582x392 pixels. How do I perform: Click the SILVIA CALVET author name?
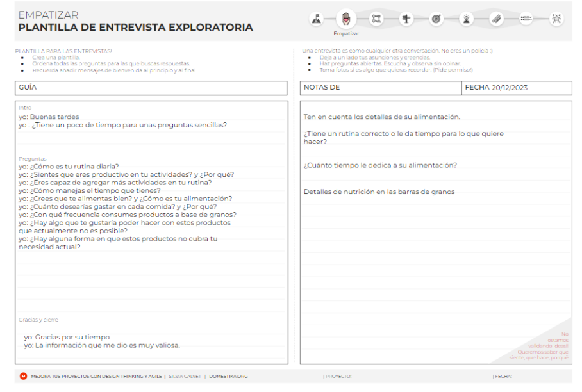click(x=185, y=377)
